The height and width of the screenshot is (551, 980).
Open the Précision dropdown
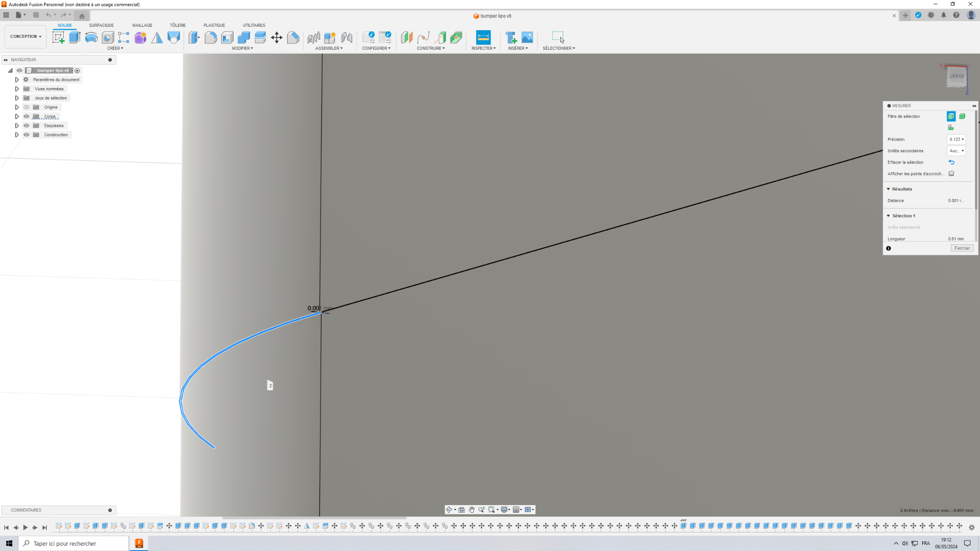point(956,139)
